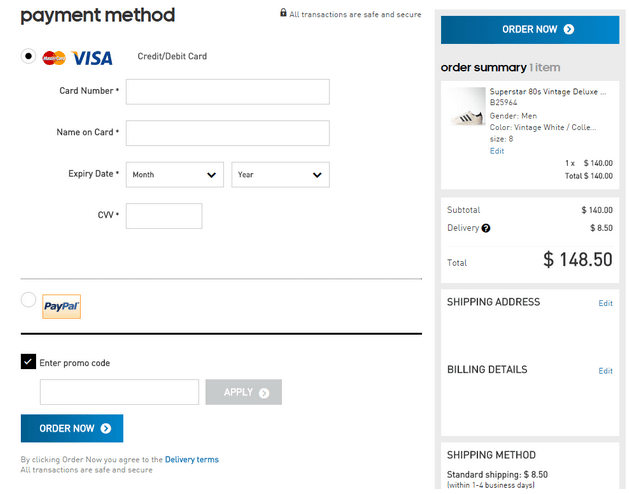Screen dimensions: 629x494
Task: Click the MasterCard logo icon
Action: pyautogui.click(x=54, y=58)
